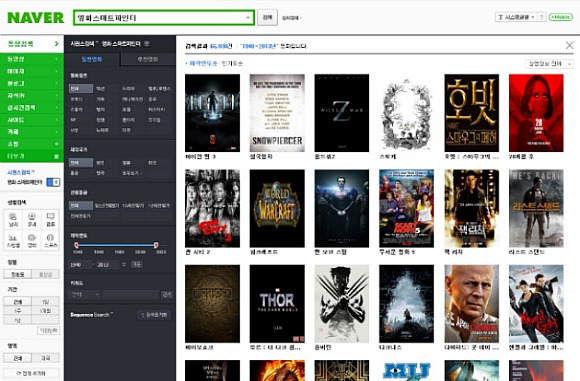This screenshot has width=580, height=381.
Task: Open the Sin City 2 poster
Action: click(212, 208)
